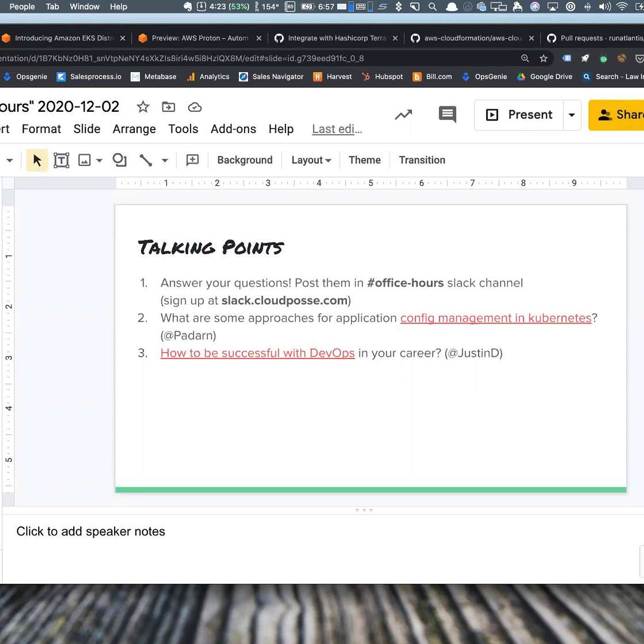644x644 pixels.
Task: Select the shape tool
Action: pos(120,160)
